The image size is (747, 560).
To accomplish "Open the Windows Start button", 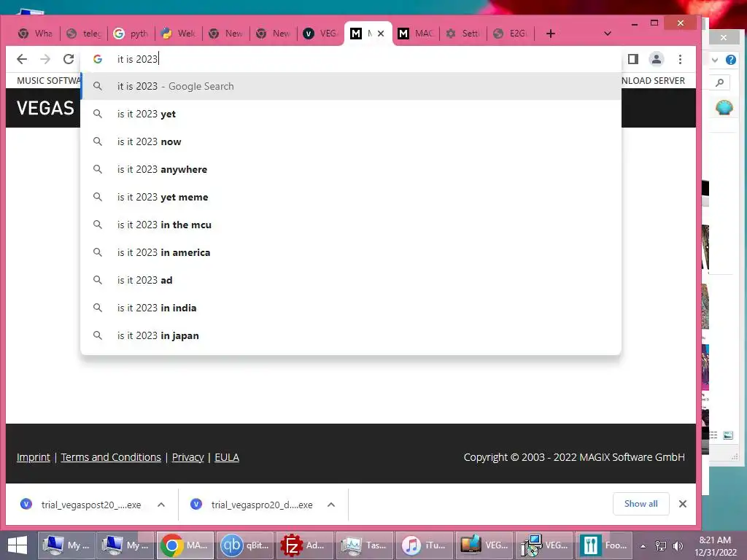I will tap(18, 545).
